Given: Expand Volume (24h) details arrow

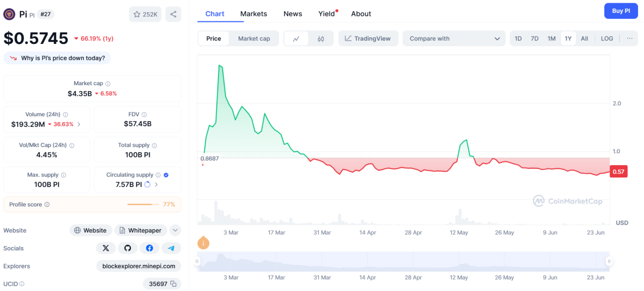Looking at the screenshot, I should click(79, 124).
